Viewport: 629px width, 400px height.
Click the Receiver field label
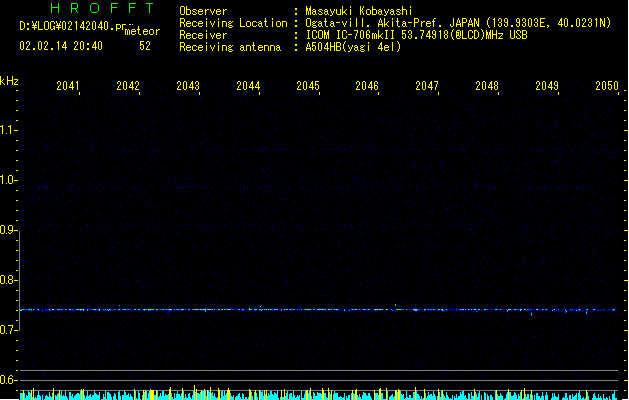point(203,35)
